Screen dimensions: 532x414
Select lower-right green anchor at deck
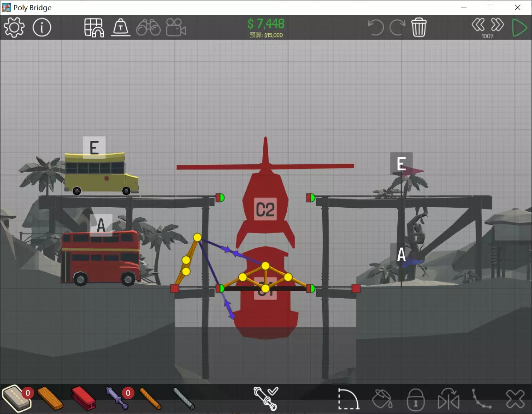(311, 288)
